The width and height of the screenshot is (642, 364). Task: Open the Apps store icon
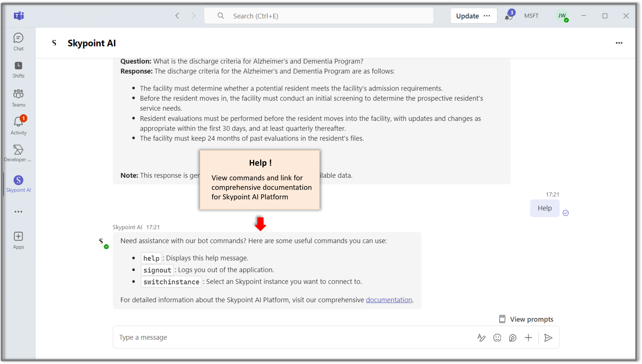point(18,240)
